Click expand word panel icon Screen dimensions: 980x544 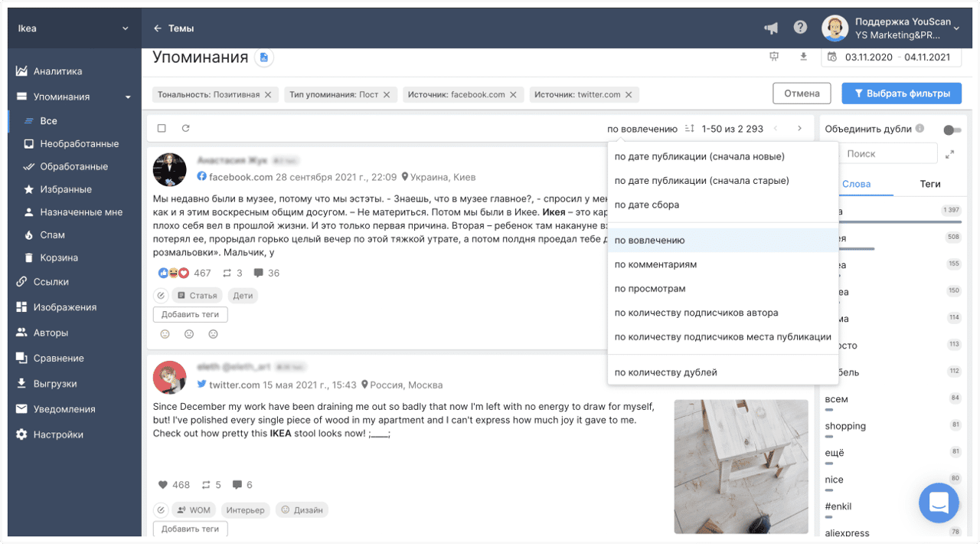click(950, 154)
